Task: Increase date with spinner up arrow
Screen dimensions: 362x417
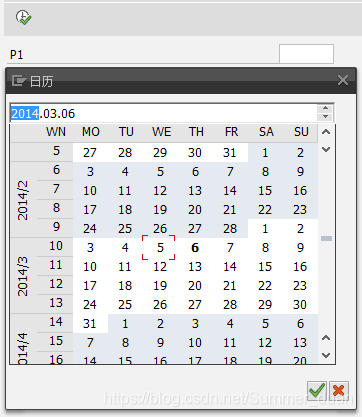Action: point(325,109)
